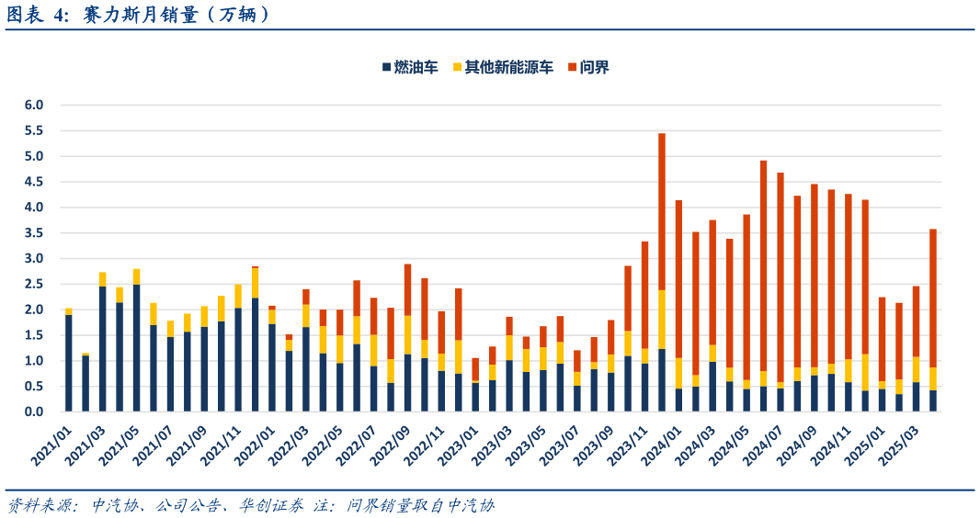The image size is (980, 518).
Task: Click the 资料来源 source footnote text
Action: pos(250,505)
